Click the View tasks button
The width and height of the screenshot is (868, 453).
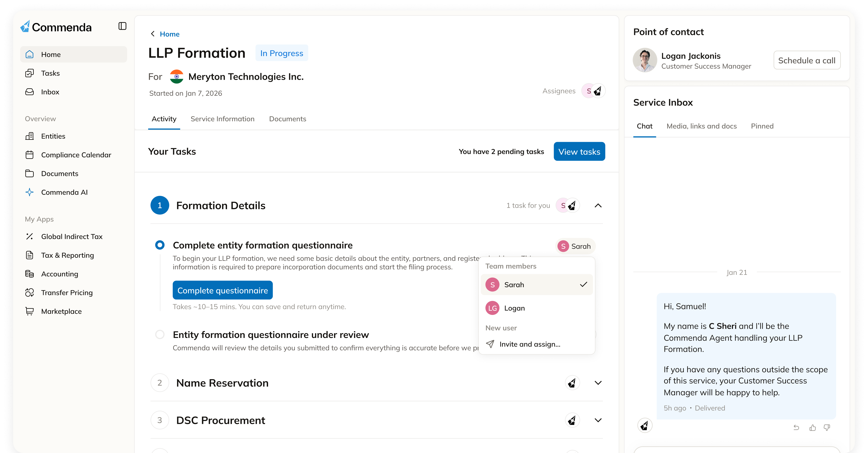tap(579, 152)
